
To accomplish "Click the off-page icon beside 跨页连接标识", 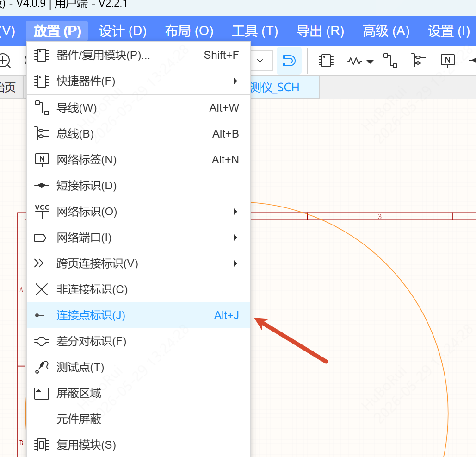I will tap(42, 263).
